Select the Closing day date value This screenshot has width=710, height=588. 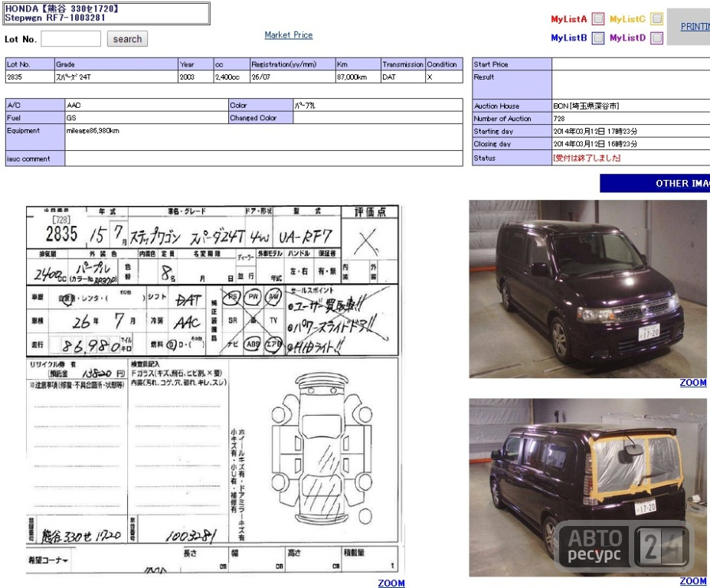(x=595, y=144)
